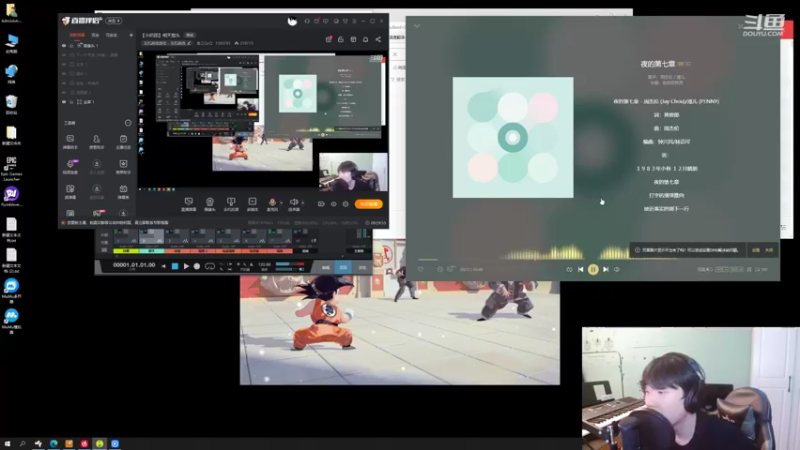Image resolution: width=800 pixels, height=450 pixels.
Task: Open the third tool in toolbox first row
Action: (123, 142)
